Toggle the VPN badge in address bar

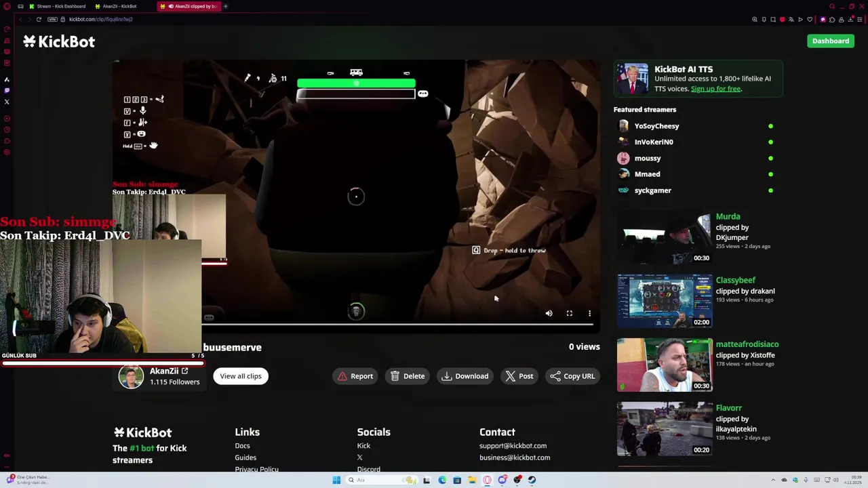pyautogui.click(x=52, y=19)
